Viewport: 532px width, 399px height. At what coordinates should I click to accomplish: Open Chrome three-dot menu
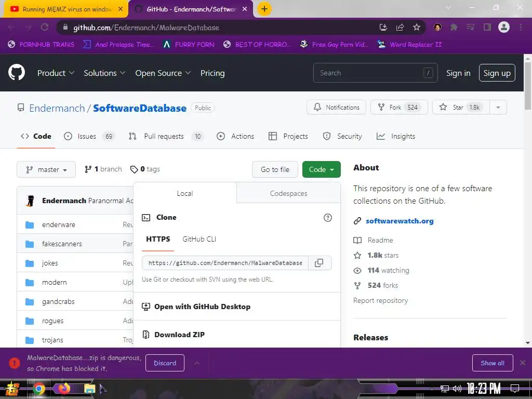[x=521, y=28]
